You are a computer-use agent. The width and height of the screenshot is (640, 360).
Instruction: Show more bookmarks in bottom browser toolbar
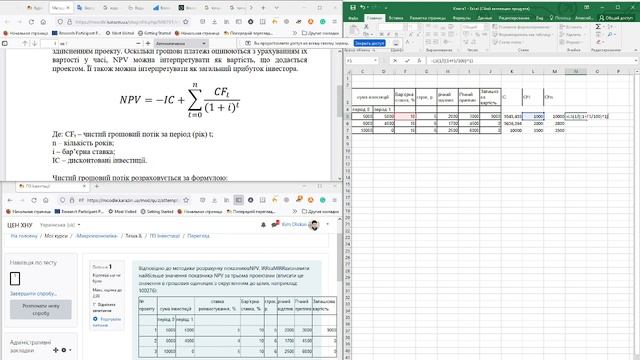coord(295,211)
